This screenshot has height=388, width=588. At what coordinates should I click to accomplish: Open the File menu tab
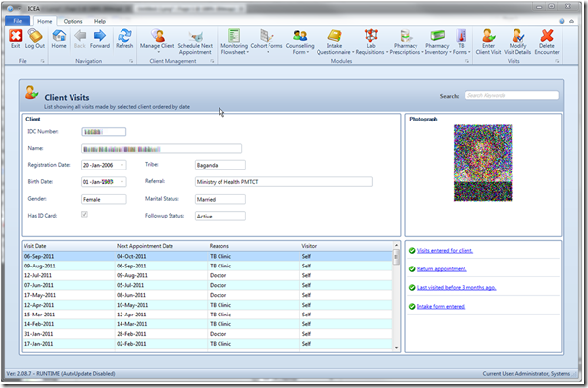(18, 21)
